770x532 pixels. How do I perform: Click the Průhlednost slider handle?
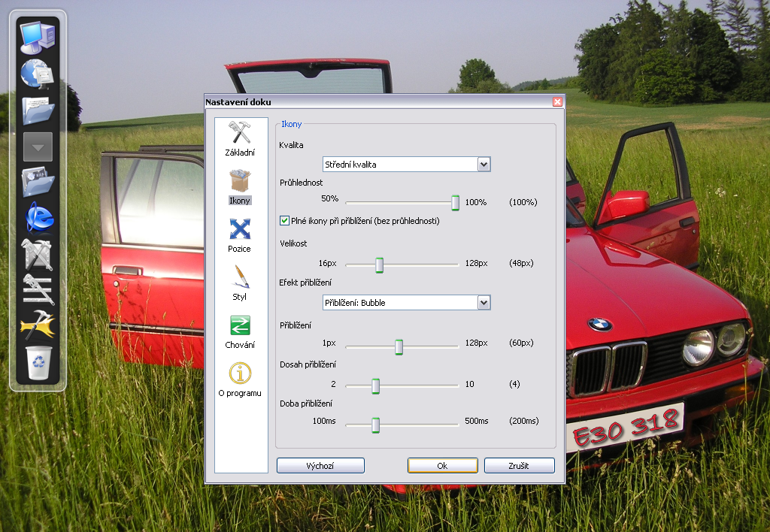click(x=455, y=203)
